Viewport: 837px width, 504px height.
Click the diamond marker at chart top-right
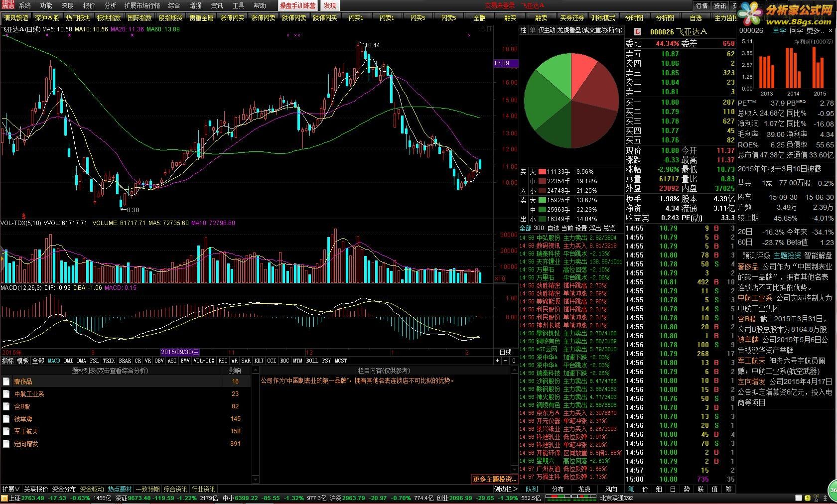pyautogui.click(x=483, y=29)
